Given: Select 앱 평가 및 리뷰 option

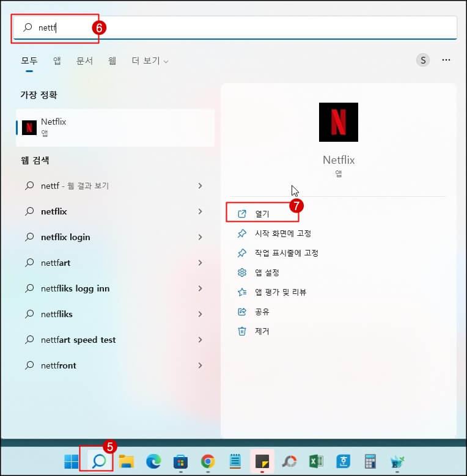Looking at the screenshot, I should pos(280,292).
